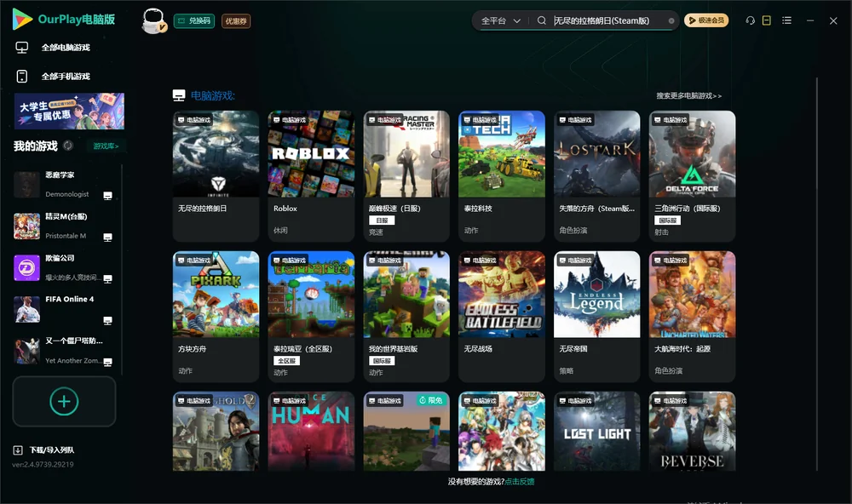Open 欺骗公司 in my games list
This screenshot has height=504, width=852.
(64, 267)
